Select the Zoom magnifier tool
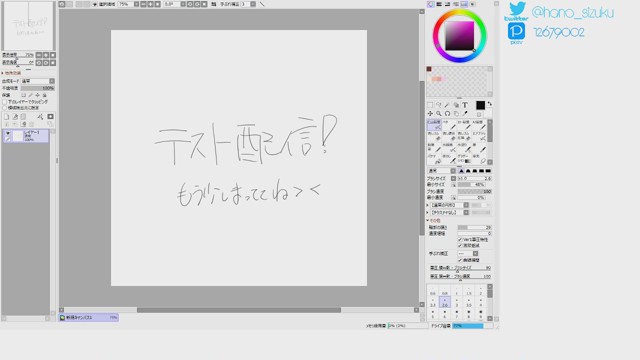The image size is (640, 360). (x=439, y=113)
